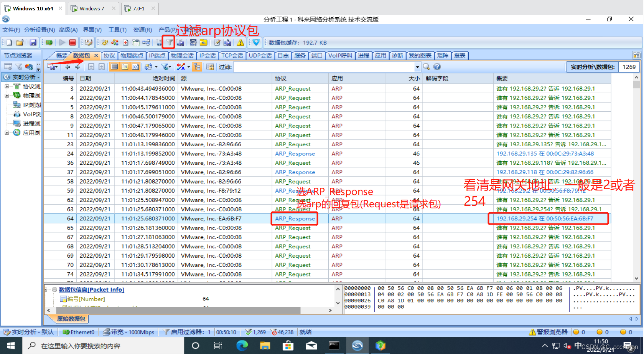The image size is (644, 354).
Task: Switch to the TCP会话 tab
Action: click(232, 55)
